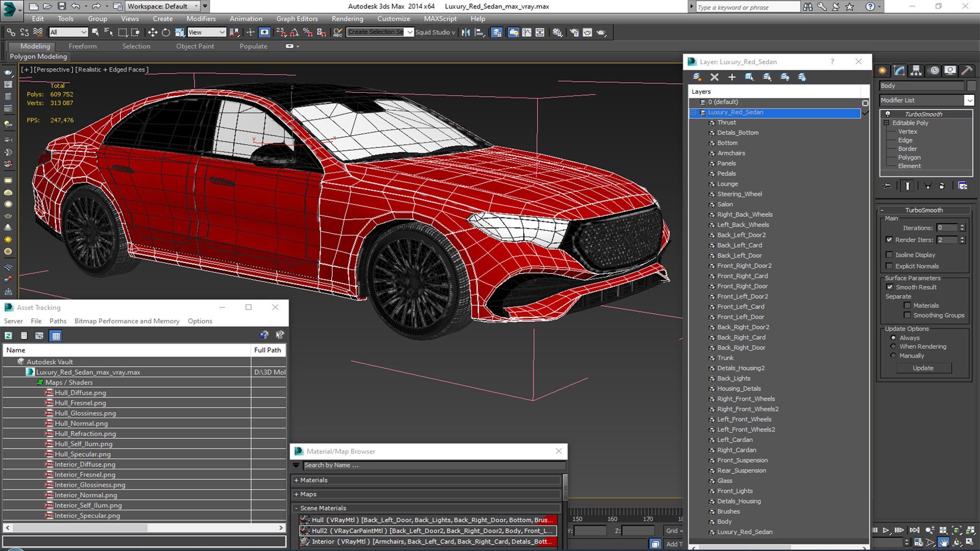Expand the Maps group in Material Browser
980x551 pixels.
(296, 494)
